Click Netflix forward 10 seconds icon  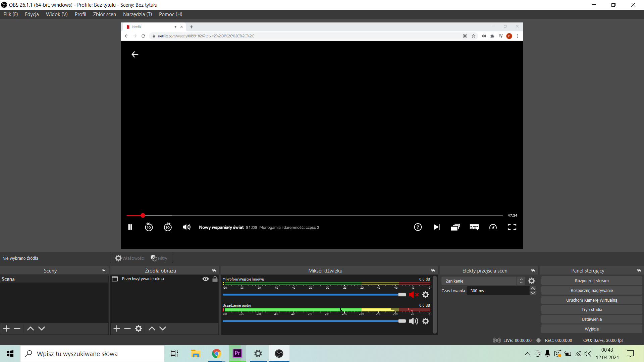coord(168,227)
